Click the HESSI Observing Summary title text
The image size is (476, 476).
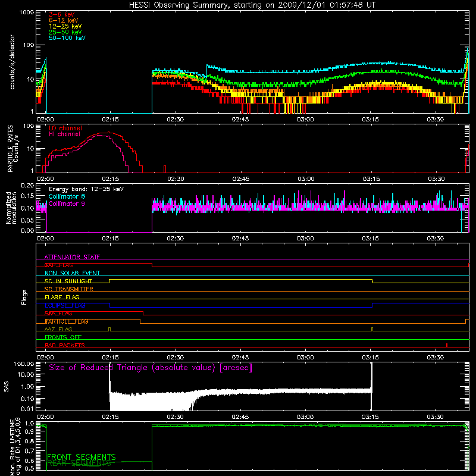(x=252, y=5)
